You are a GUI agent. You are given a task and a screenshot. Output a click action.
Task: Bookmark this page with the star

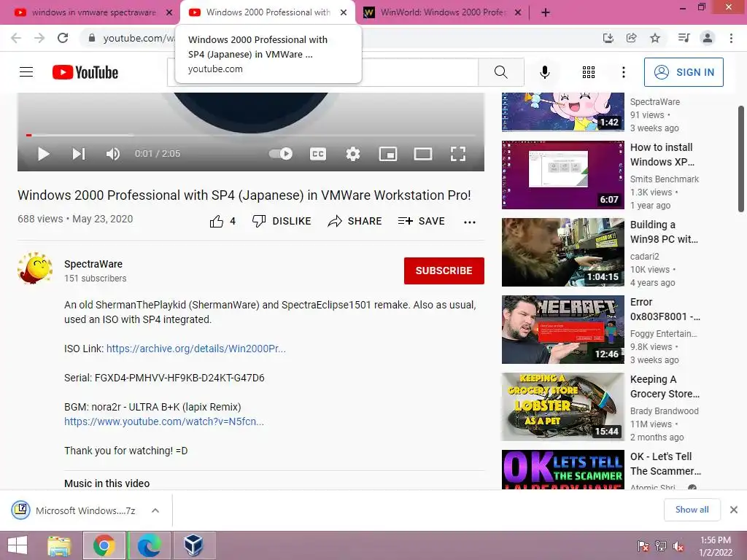point(656,38)
